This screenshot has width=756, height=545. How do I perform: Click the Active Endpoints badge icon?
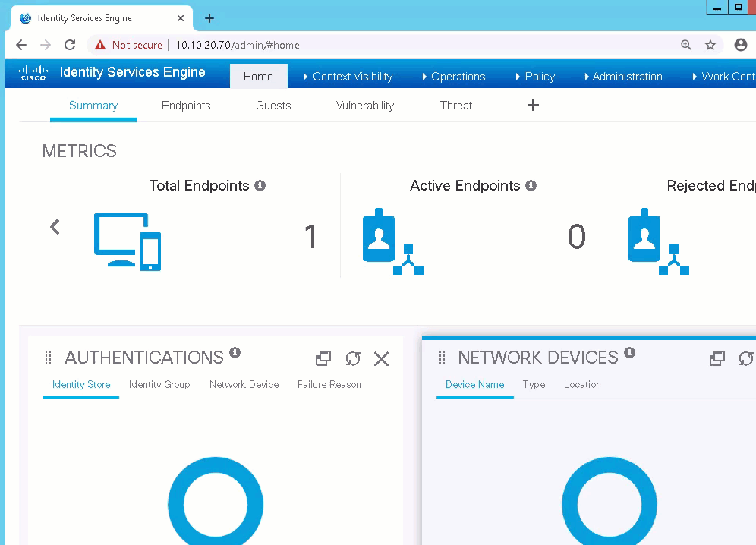(x=393, y=241)
